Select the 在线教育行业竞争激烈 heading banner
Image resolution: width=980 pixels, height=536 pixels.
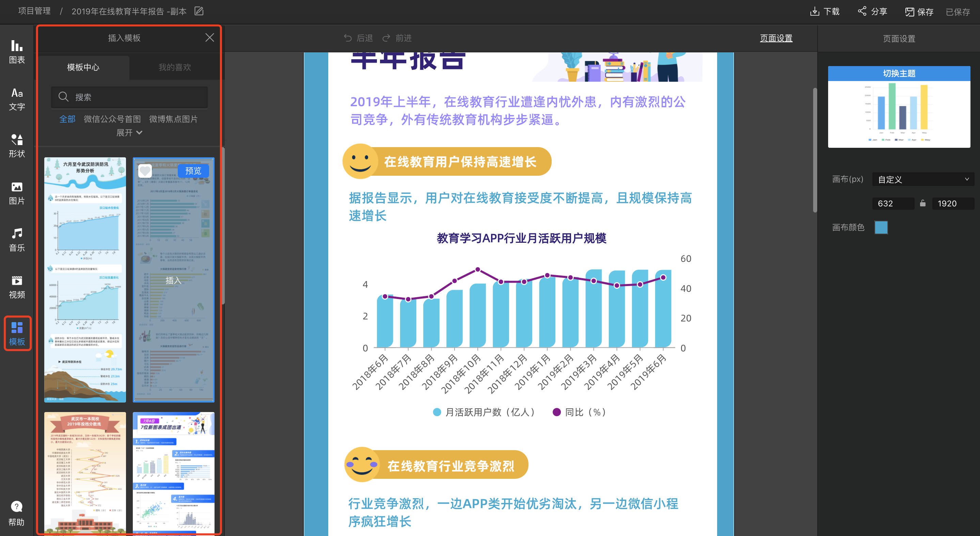[x=436, y=464]
